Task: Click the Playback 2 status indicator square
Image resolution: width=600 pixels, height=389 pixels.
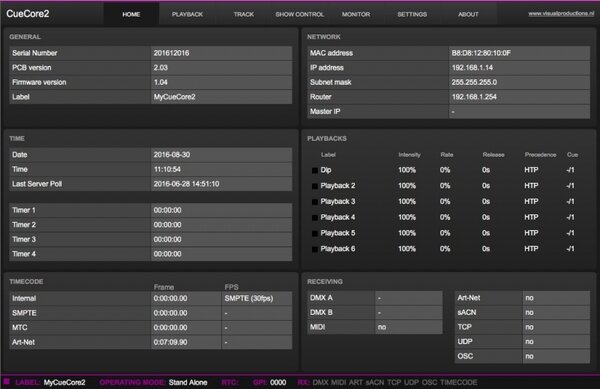Action: (315, 186)
